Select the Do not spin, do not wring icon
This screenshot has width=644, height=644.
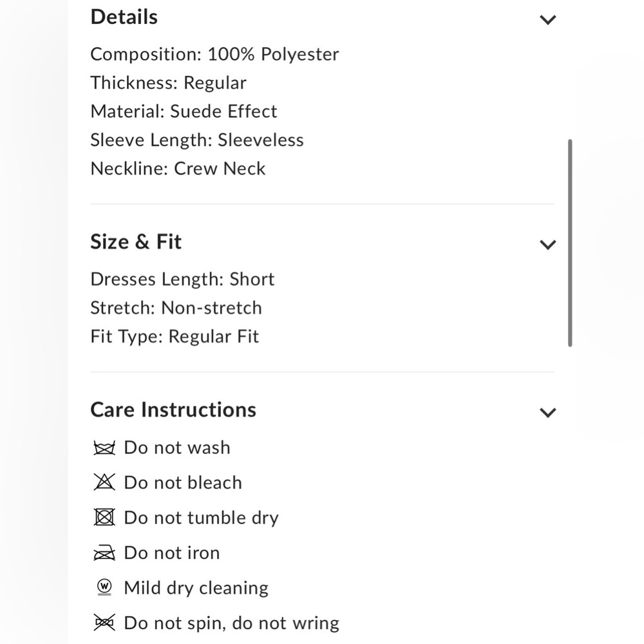(x=104, y=623)
